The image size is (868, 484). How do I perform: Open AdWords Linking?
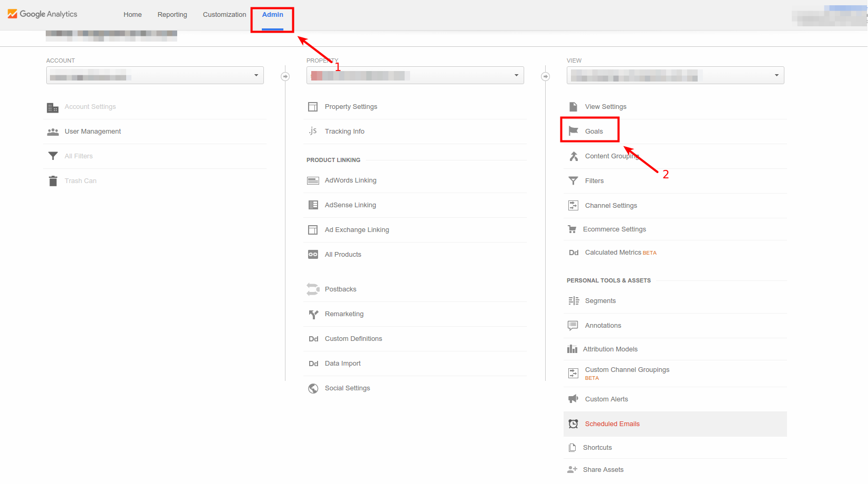pyautogui.click(x=351, y=180)
